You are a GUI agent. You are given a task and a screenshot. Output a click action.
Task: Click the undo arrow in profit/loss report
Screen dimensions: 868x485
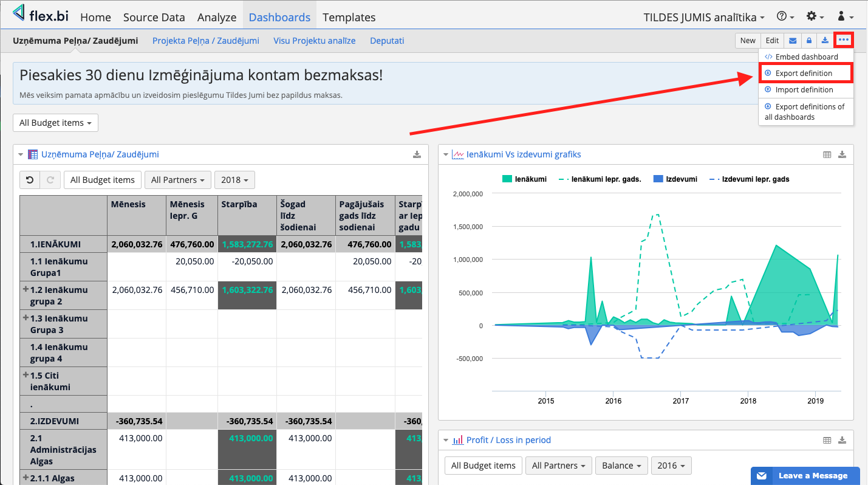pyautogui.click(x=30, y=180)
